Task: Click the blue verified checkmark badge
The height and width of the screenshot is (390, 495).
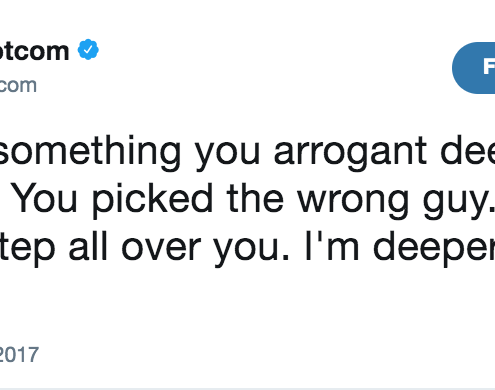Action: pyautogui.click(x=88, y=50)
